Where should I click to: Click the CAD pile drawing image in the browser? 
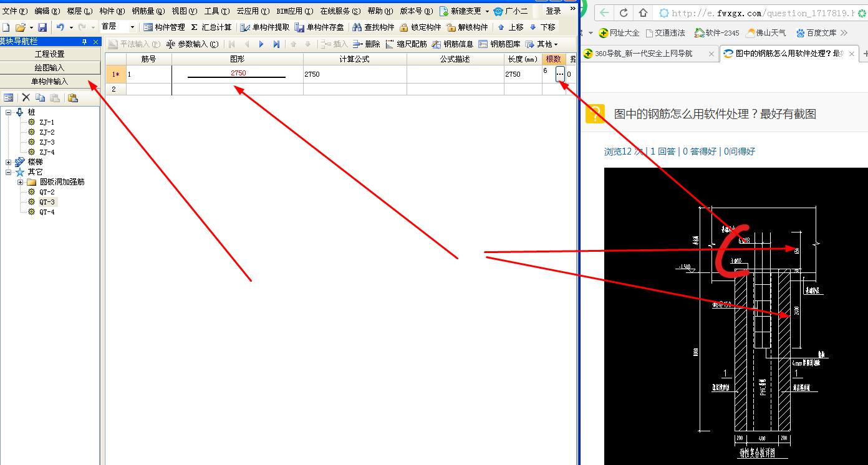click(x=736, y=316)
